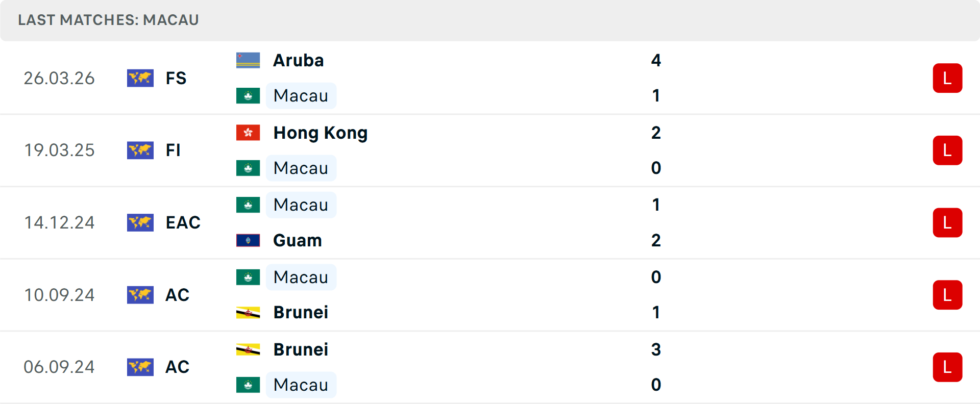
Task: Click the red L badge for 26.03.26
Action: pyautogui.click(x=947, y=78)
